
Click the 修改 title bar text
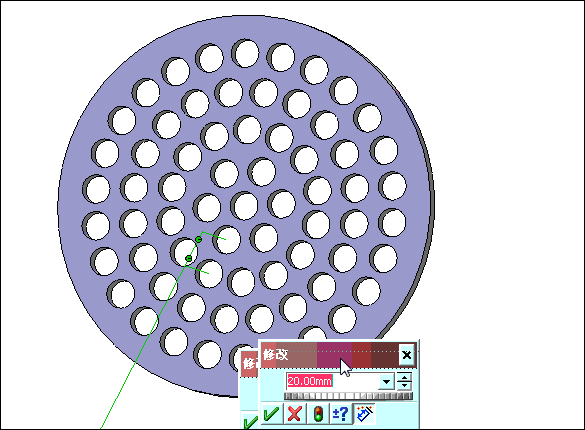(276, 354)
